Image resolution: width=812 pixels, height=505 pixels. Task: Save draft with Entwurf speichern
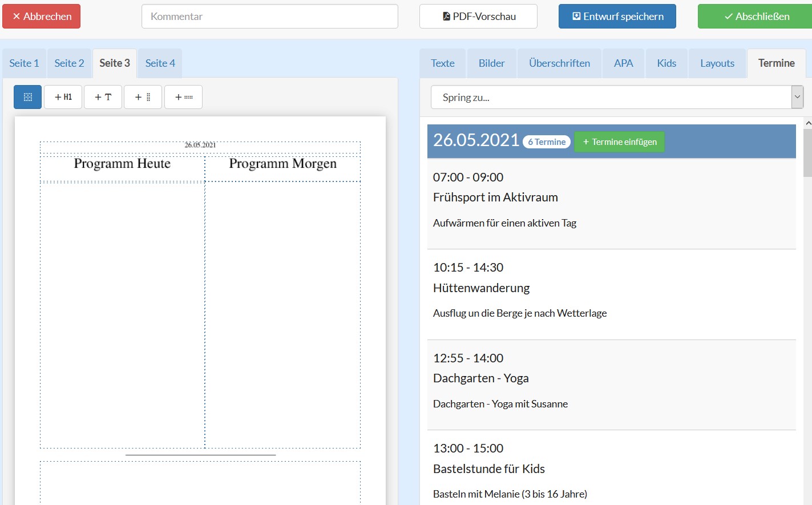tap(617, 17)
